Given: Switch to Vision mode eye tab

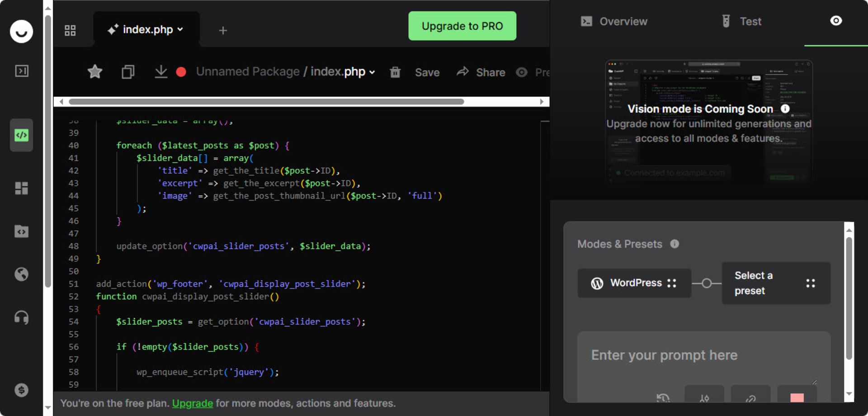Looking at the screenshot, I should pos(836,21).
